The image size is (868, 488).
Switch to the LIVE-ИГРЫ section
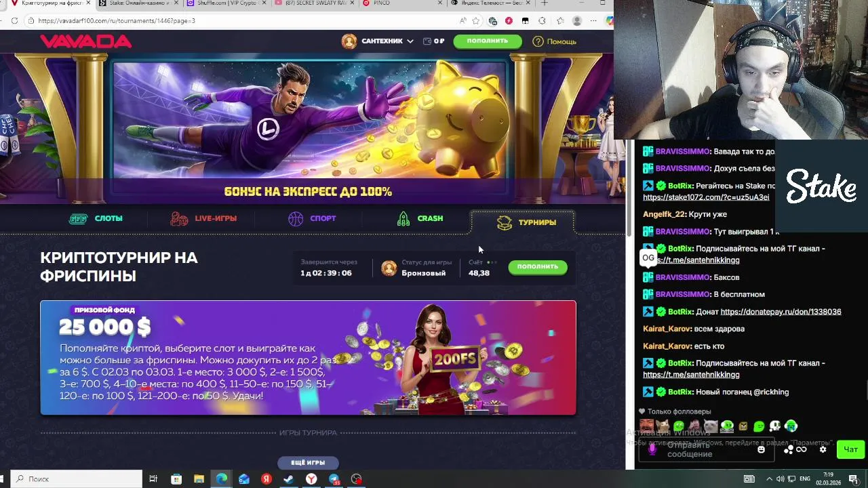[x=203, y=218]
